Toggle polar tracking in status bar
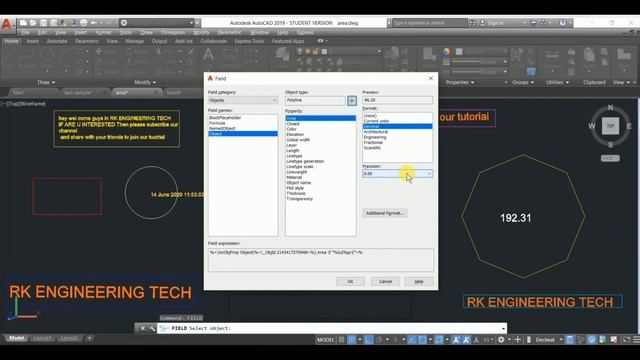This screenshot has width=640, height=360. coord(379,340)
